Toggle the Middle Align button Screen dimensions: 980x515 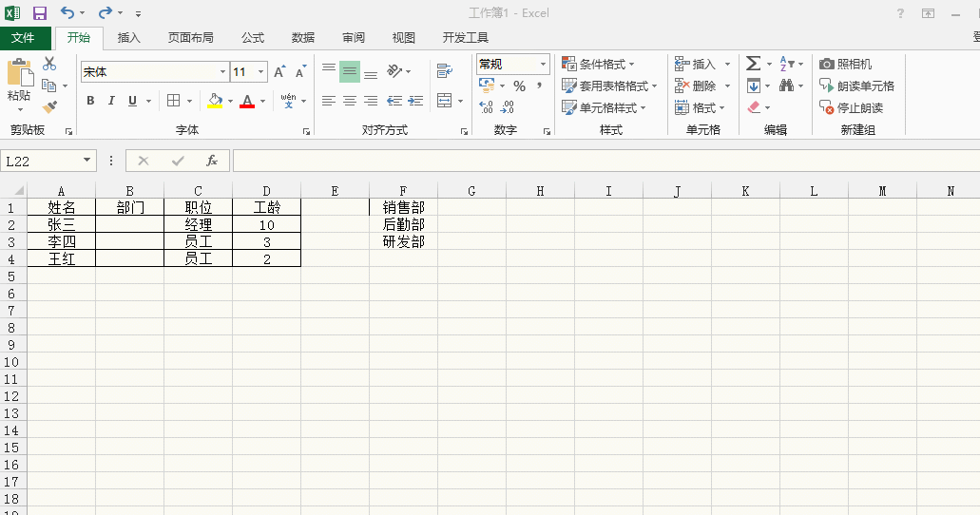pos(350,71)
